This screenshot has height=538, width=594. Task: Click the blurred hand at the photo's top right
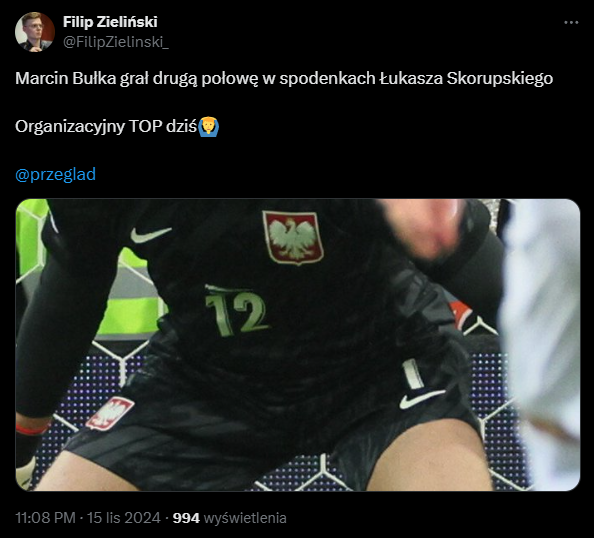pyautogui.click(x=426, y=228)
